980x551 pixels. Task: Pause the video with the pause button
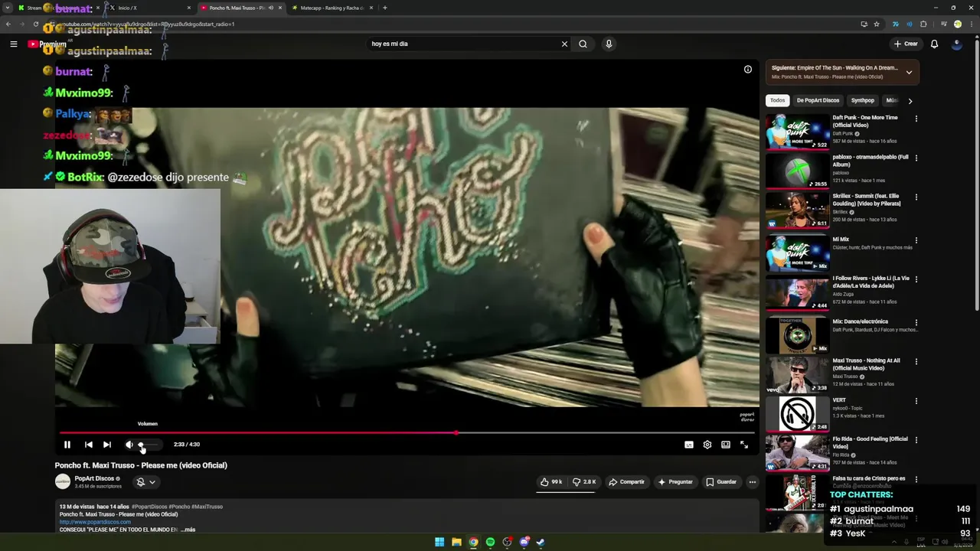(67, 445)
